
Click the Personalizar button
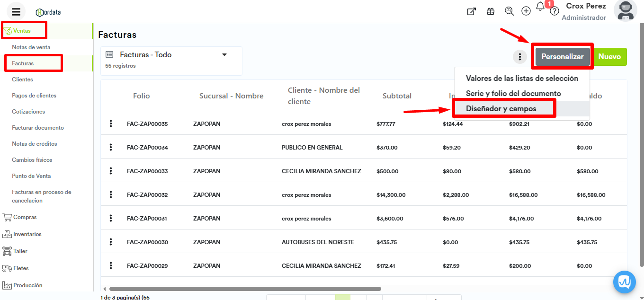tap(563, 57)
